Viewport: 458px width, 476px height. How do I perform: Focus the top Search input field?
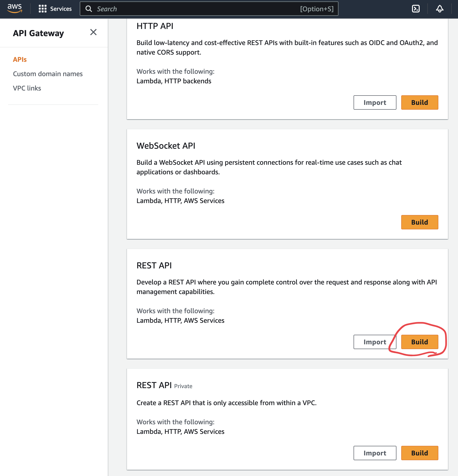[x=209, y=9]
